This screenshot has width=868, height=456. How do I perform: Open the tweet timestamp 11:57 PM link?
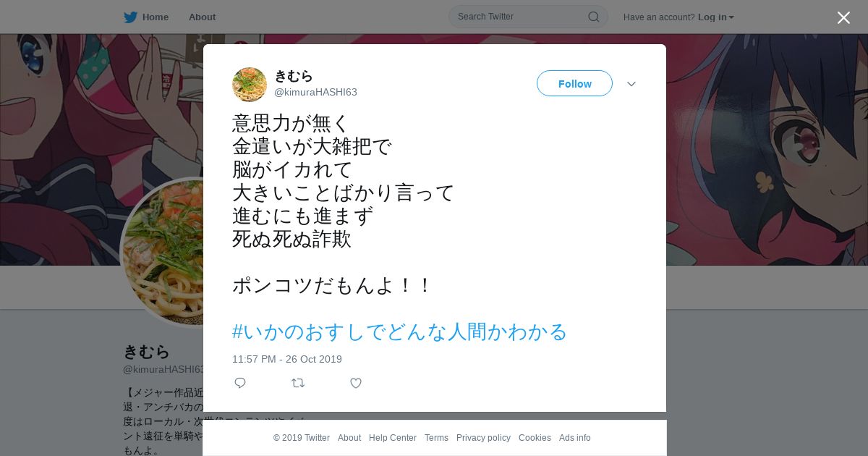point(287,359)
